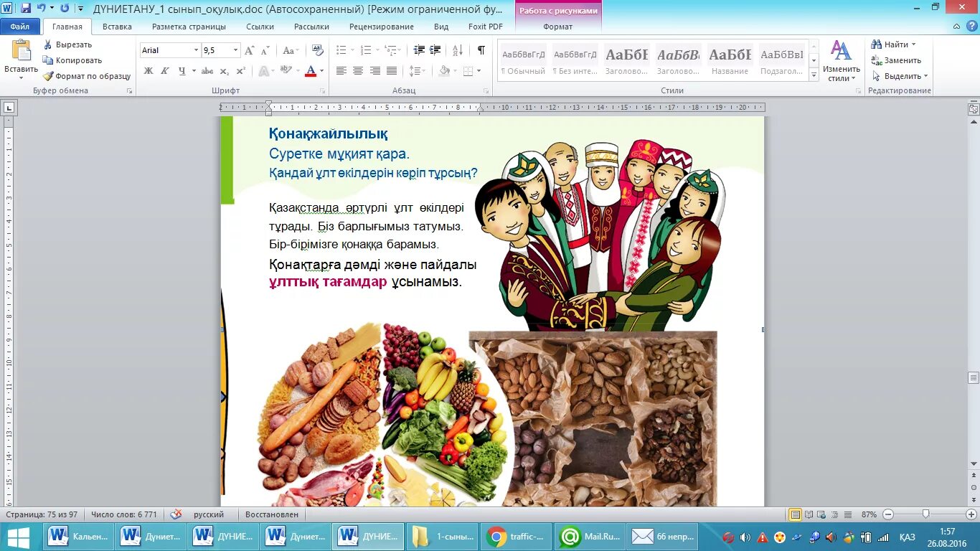
Task: Decrease font size with shrink font icon
Action: click(x=265, y=50)
